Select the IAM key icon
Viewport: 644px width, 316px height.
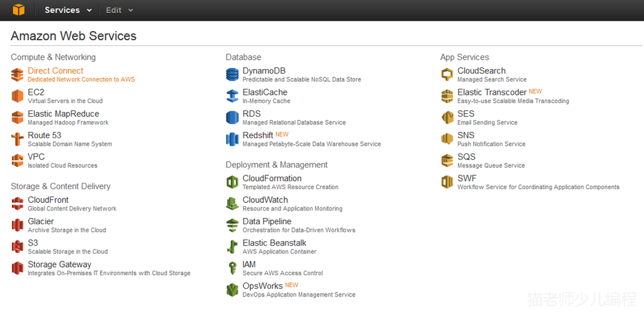[233, 268]
